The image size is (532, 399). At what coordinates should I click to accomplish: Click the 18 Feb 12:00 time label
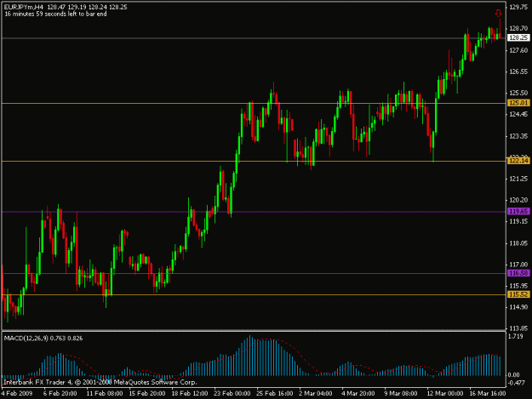coord(190,394)
